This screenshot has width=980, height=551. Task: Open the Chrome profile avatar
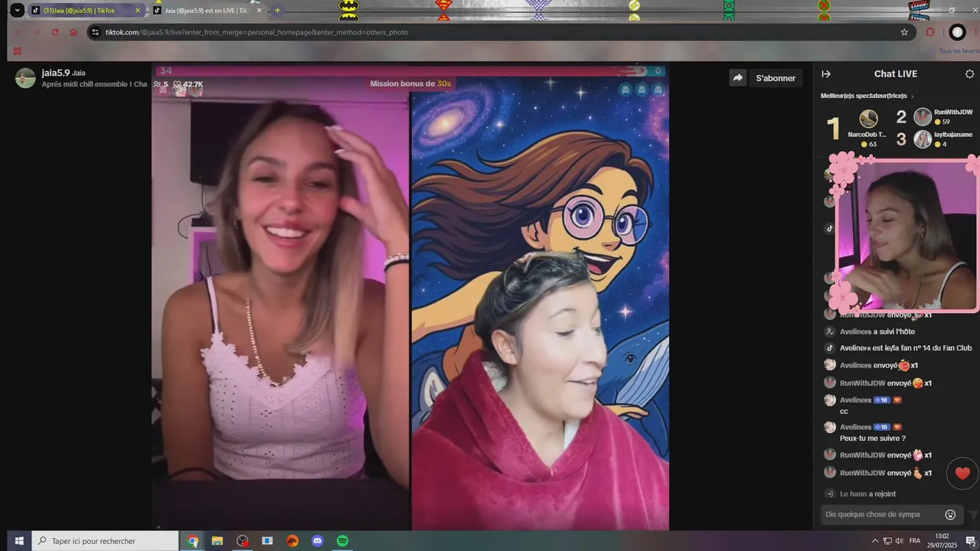click(957, 32)
